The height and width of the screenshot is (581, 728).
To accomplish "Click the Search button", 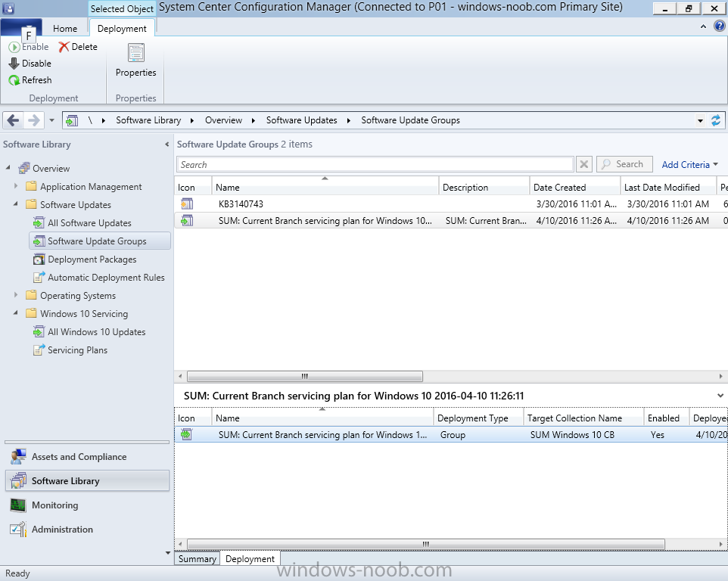I will tap(624, 164).
